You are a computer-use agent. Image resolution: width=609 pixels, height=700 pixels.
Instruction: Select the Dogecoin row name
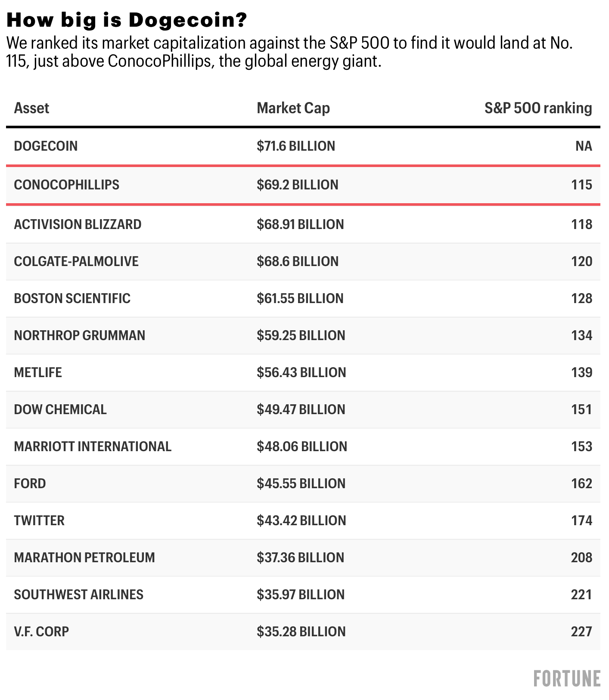(46, 146)
